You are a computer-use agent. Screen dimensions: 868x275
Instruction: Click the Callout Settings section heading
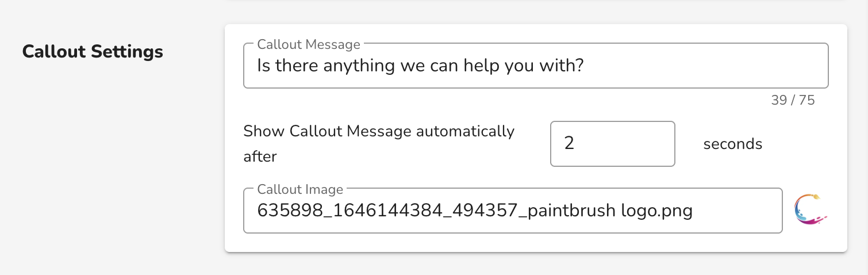point(93,52)
